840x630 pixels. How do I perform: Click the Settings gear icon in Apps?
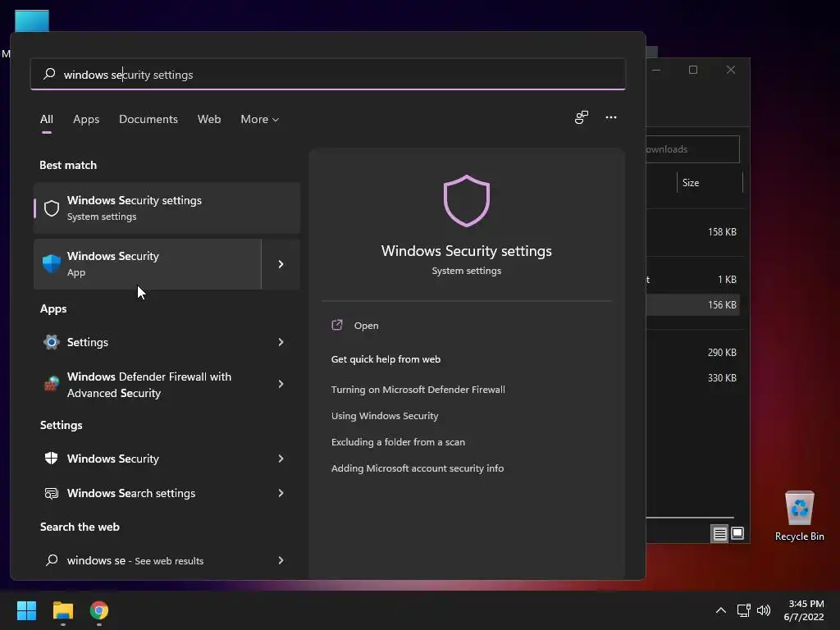tap(52, 342)
